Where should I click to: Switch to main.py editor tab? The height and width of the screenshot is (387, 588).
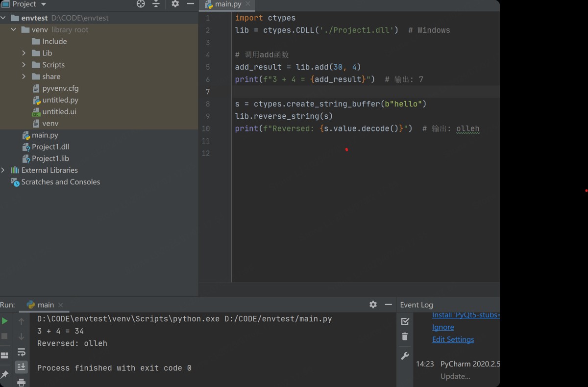tap(227, 4)
